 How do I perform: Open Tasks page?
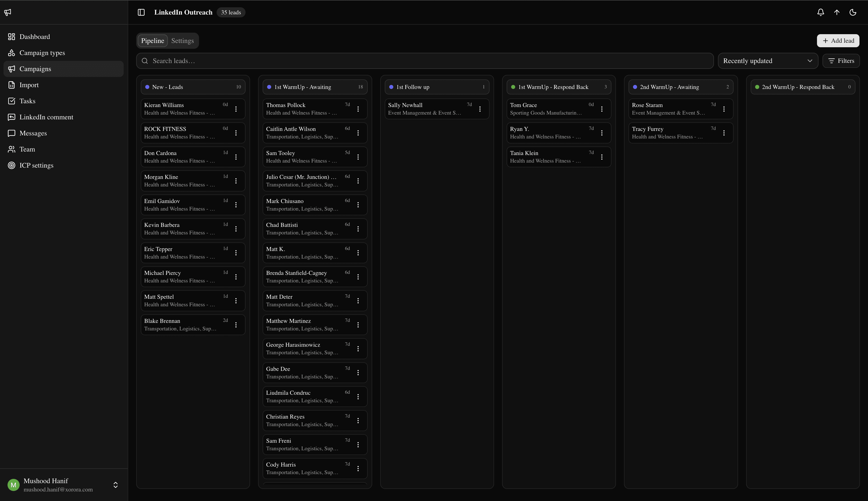pos(63,101)
